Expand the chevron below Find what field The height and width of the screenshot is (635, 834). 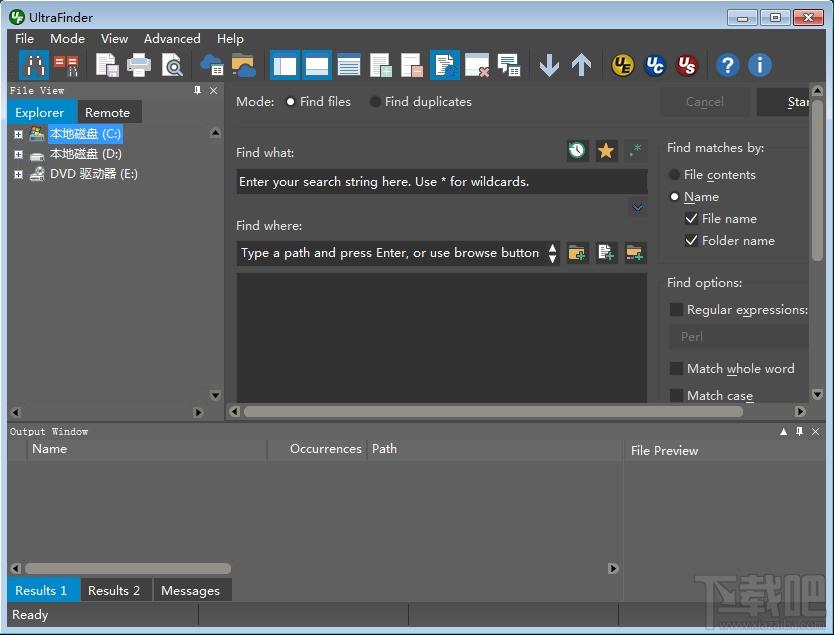tap(637, 208)
